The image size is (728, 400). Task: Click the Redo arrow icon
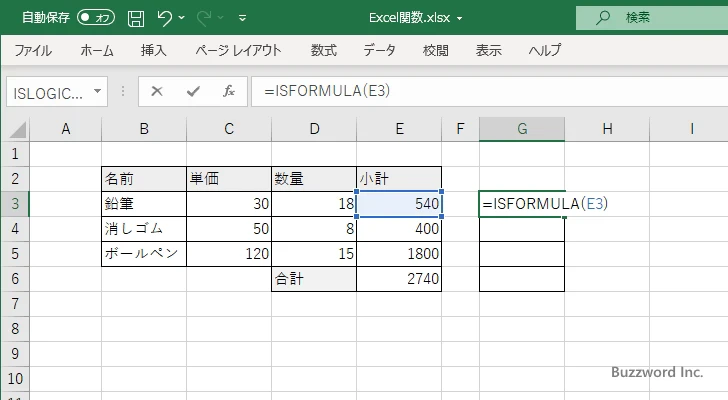click(204, 18)
